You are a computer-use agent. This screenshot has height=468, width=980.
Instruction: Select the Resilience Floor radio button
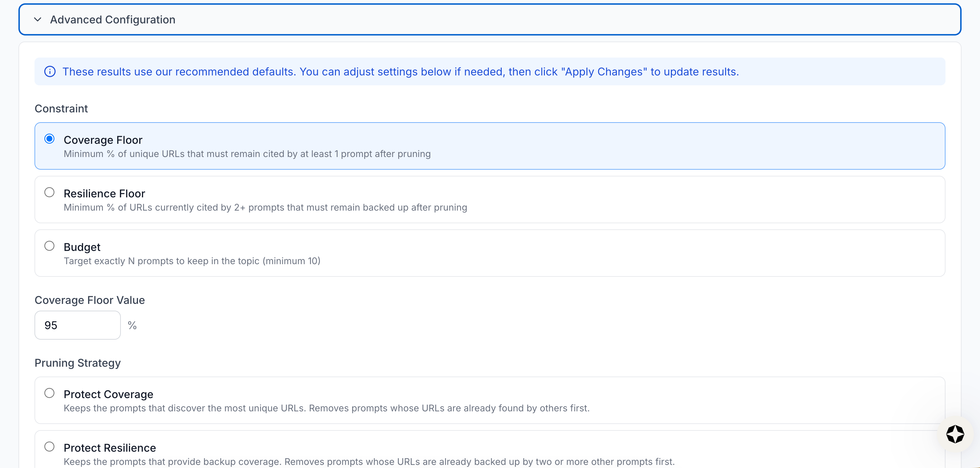49,192
